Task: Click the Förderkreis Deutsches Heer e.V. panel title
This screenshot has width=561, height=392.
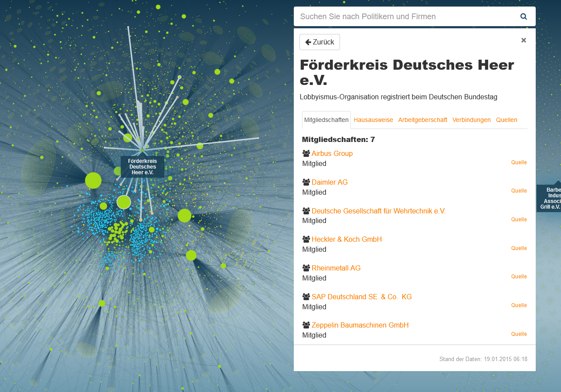Action: point(407,72)
